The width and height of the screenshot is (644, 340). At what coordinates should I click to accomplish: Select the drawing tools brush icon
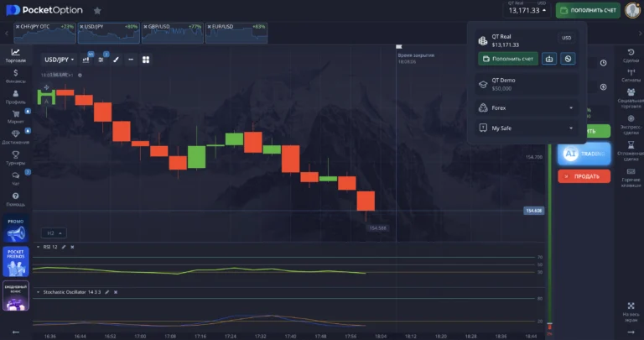116,60
